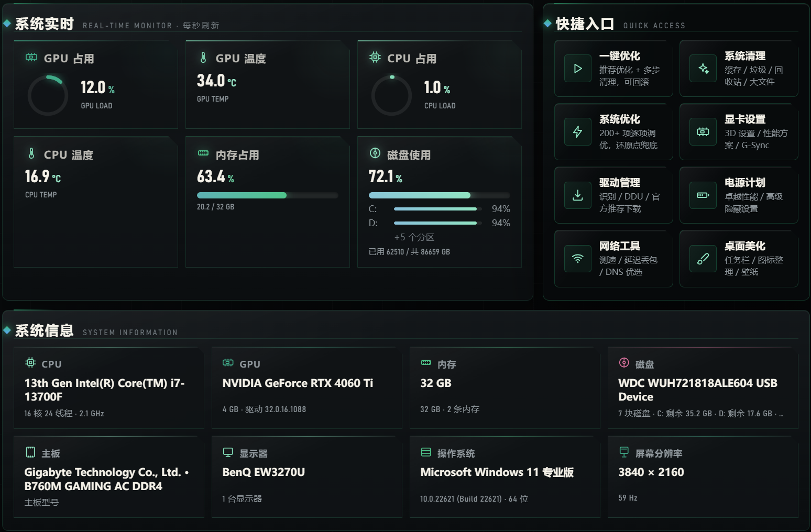Open the 一键优化 quick access card

tap(613, 69)
